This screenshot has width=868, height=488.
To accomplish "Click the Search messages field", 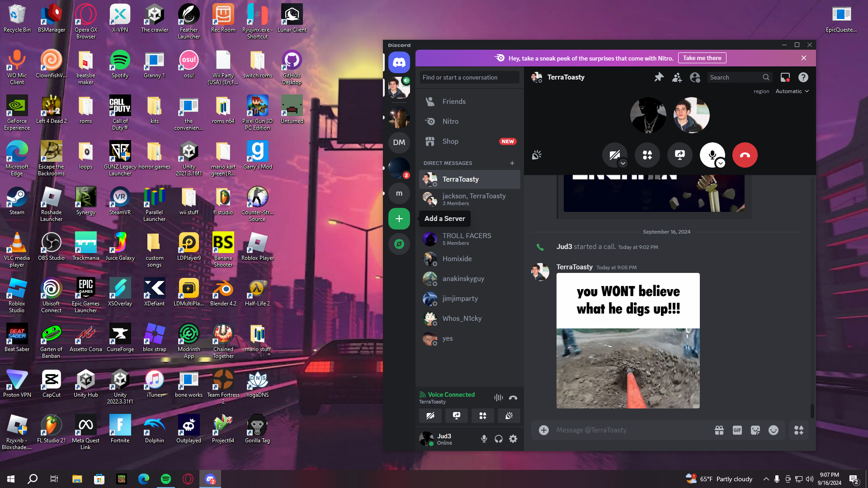I will coord(739,77).
